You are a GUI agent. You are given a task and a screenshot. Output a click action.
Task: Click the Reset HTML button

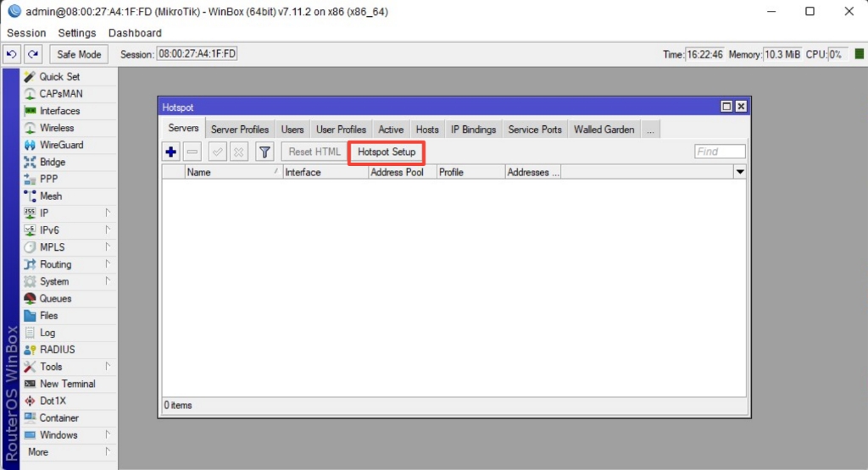click(314, 152)
